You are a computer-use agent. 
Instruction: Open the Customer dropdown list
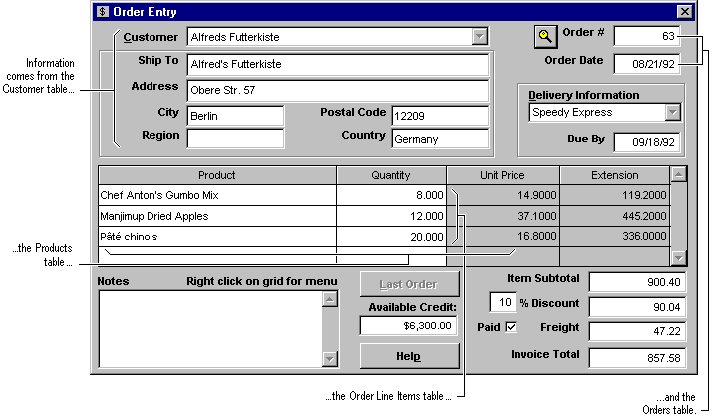[480, 37]
